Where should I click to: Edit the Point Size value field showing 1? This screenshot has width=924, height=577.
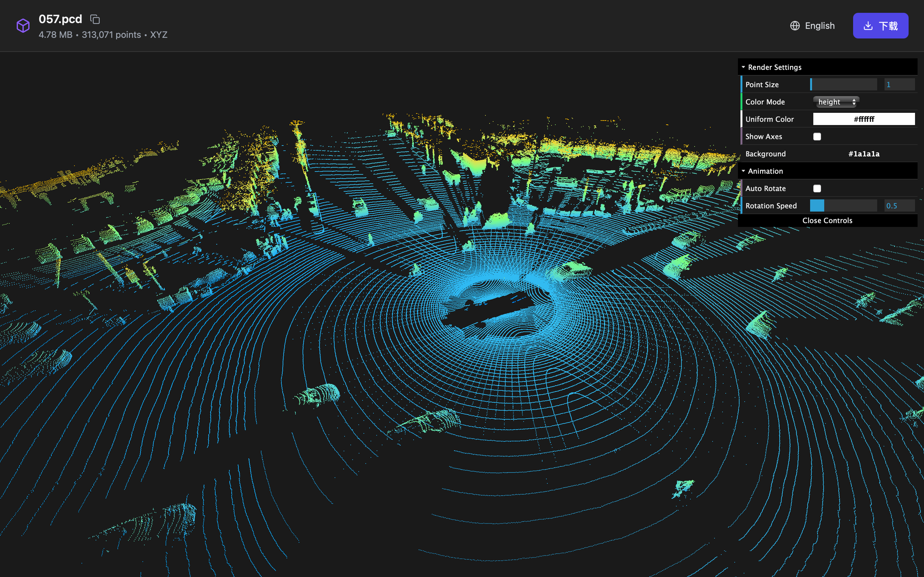[900, 84]
